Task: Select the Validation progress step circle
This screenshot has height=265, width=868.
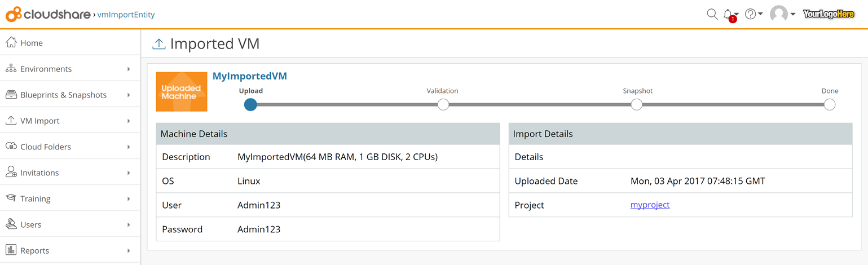Action: click(x=443, y=104)
